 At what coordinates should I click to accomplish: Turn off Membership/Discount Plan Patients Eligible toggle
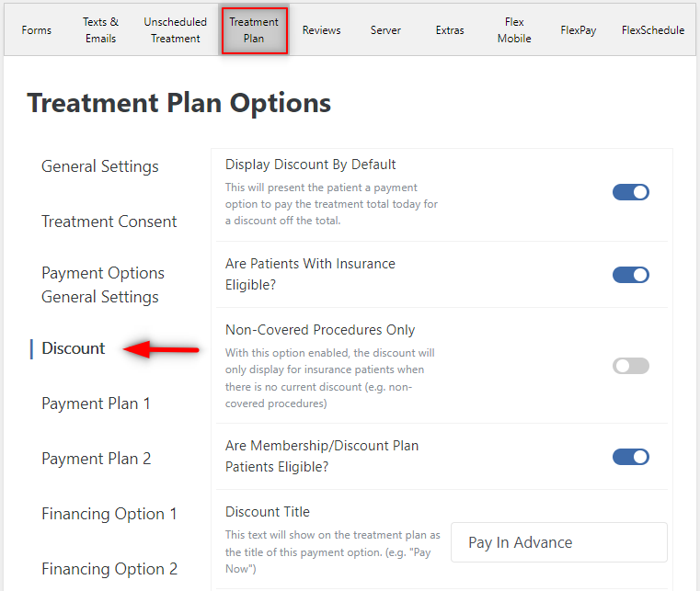tap(630, 457)
